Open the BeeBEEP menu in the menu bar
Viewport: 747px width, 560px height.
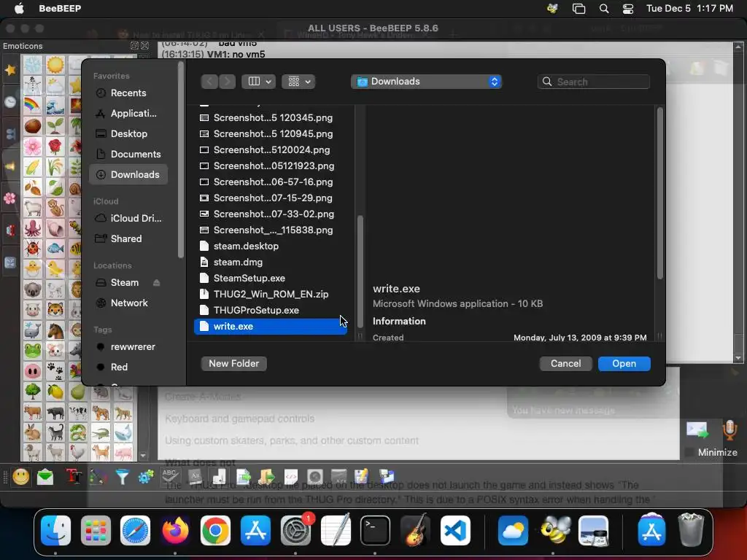pos(60,9)
